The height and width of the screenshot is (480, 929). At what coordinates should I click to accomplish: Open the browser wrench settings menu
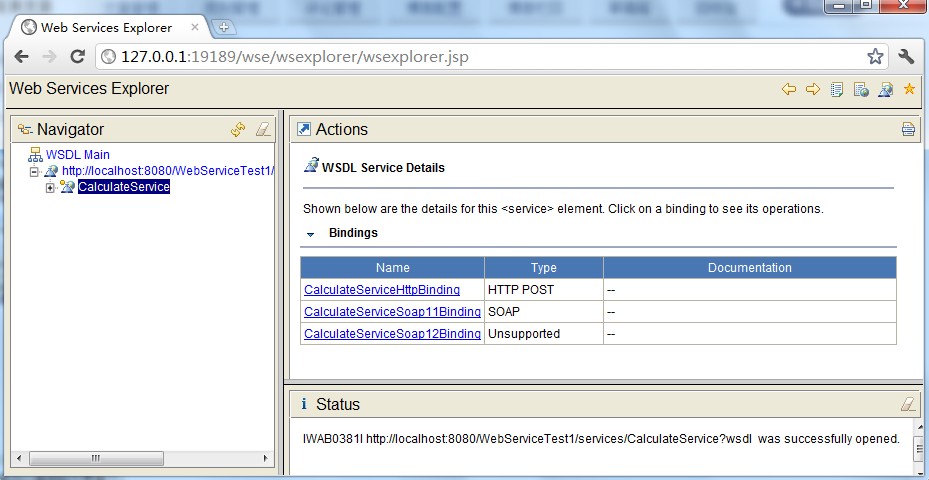click(906, 57)
